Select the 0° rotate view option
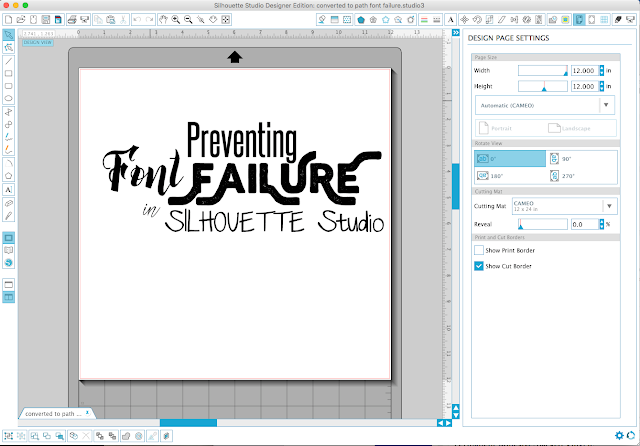The width and height of the screenshot is (640, 446). click(510, 159)
